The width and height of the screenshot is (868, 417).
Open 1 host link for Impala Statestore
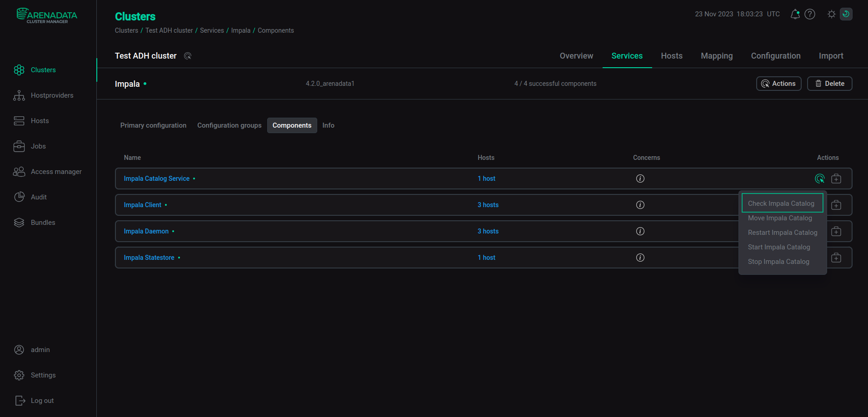coord(486,258)
